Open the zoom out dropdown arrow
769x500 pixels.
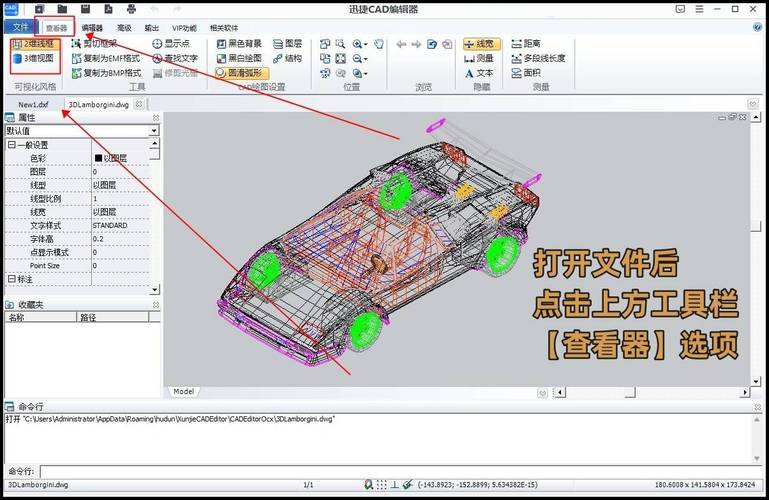(x=366, y=59)
